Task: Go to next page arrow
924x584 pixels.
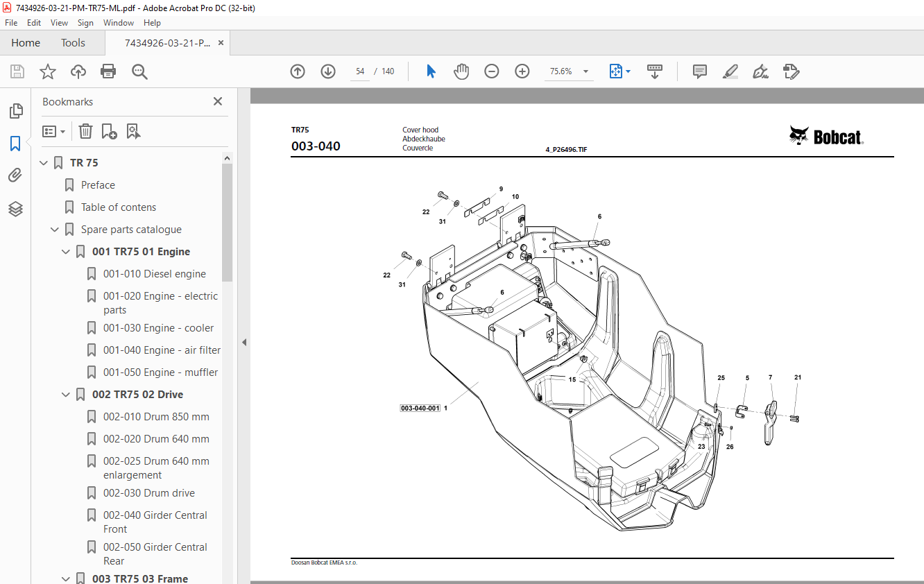Action: pyautogui.click(x=328, y=71)
